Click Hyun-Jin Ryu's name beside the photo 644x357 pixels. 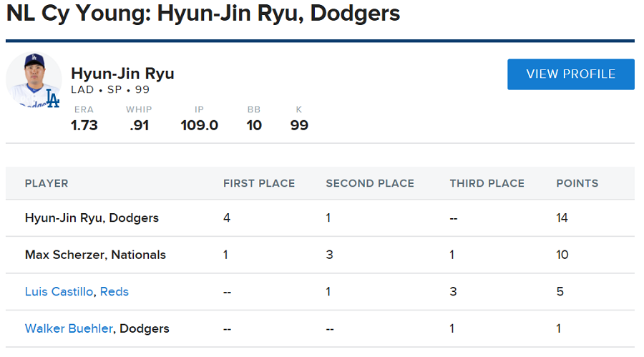(x=122, y=74)
